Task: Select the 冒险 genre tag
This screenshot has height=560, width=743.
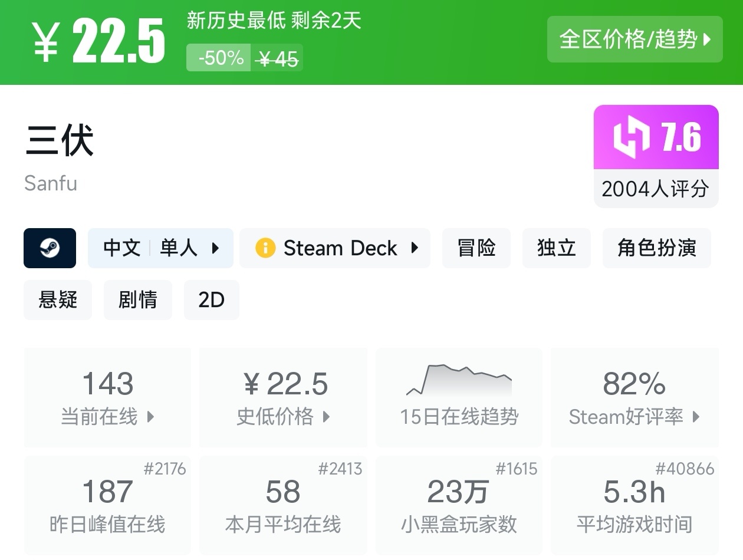Action: [x=476, y=248]
